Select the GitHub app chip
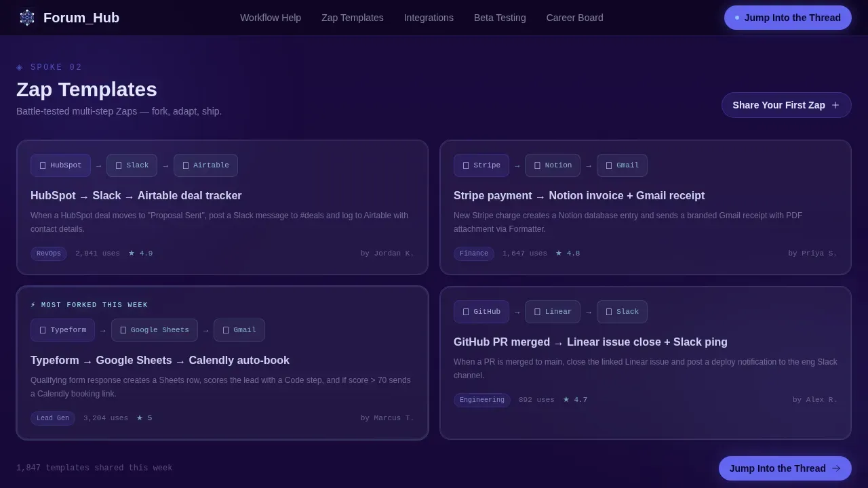The height and width of the screenshot is (488, 868). click(481, 312)
